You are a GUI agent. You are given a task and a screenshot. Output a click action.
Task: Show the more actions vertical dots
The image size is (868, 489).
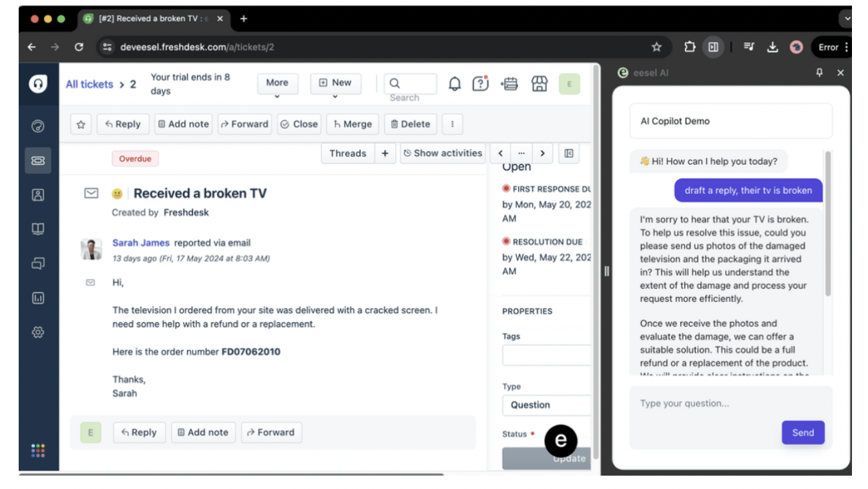453,124
